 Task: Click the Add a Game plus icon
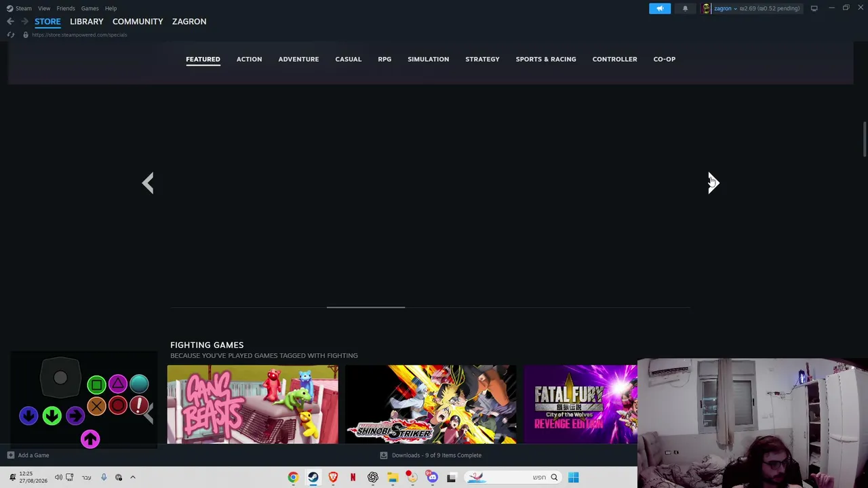10,455
